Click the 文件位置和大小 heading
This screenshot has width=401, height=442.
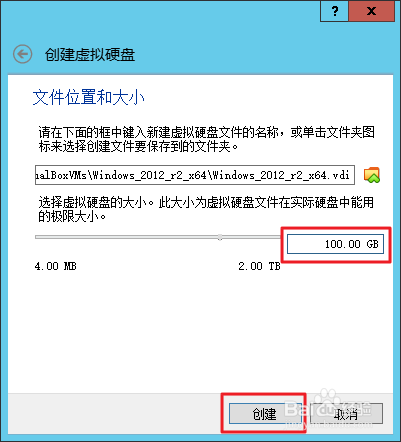pyautogui.click(x=89, y=97)
